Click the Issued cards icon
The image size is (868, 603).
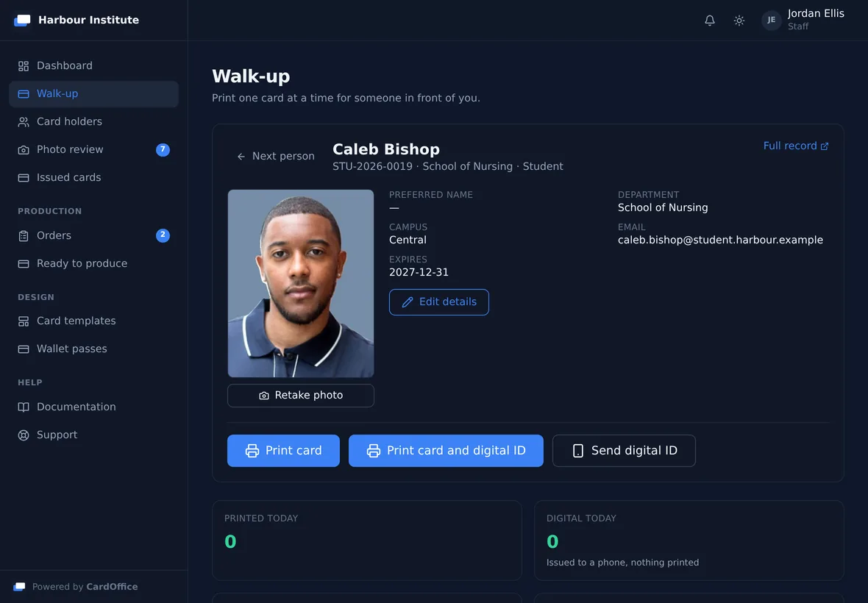tap(24, 177)
